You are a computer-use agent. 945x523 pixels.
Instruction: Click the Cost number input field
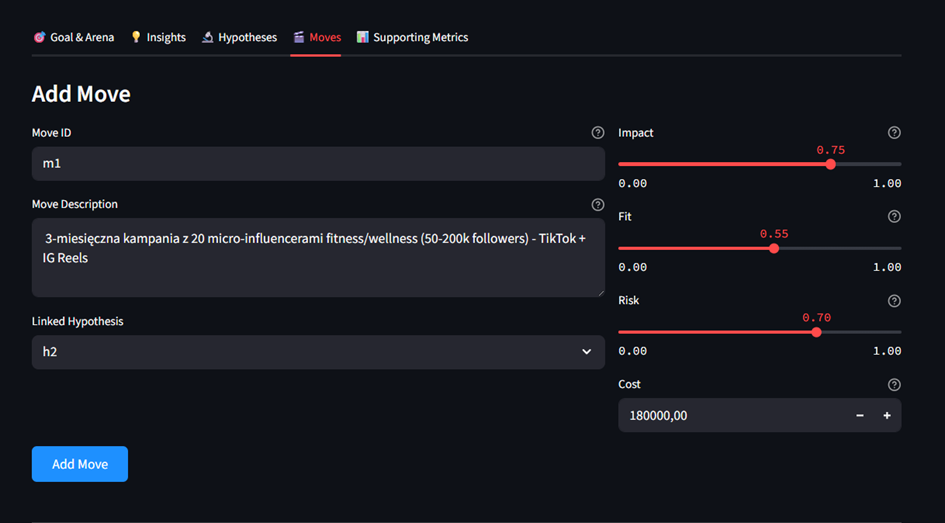coord(732,415)
